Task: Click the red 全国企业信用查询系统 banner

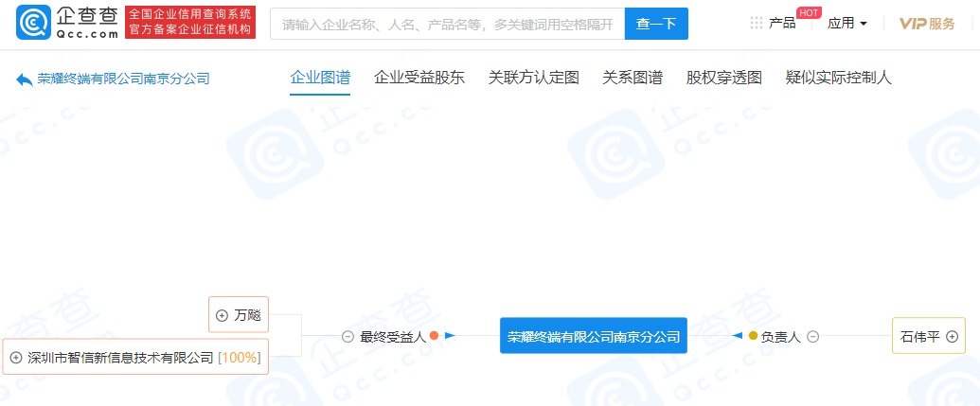Action: pyautogui.click(x=190, y=23)
